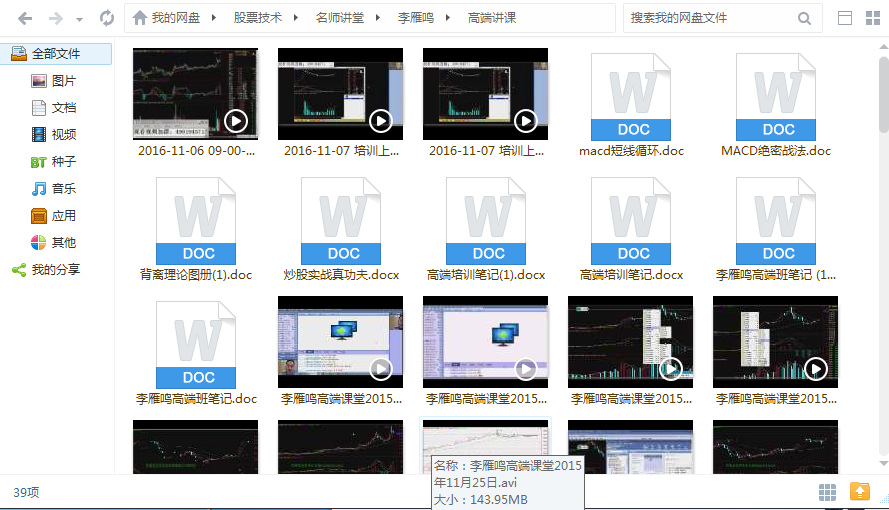Select MACD绝密战法.doc file icon
This screenshot has height=510, width=889.
point(776,97)
